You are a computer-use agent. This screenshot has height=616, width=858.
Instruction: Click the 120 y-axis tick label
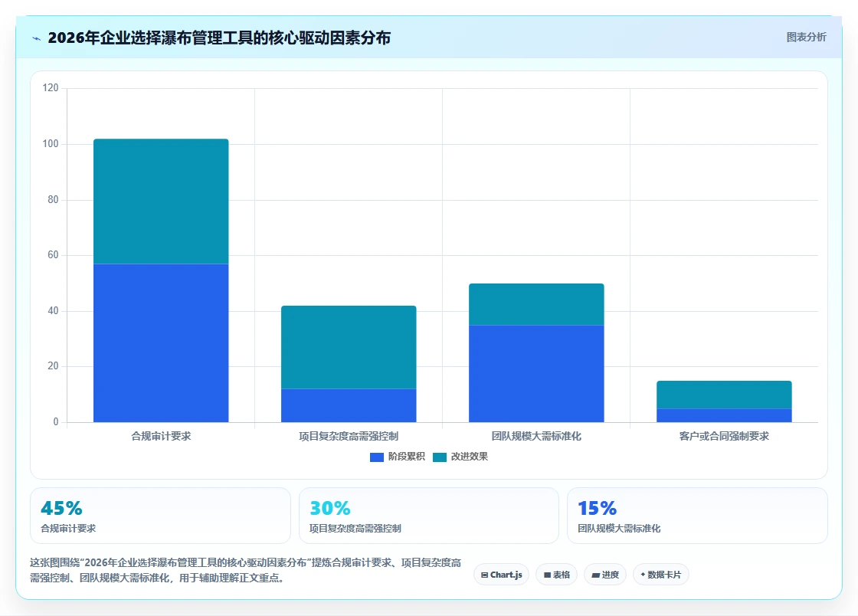51,87
